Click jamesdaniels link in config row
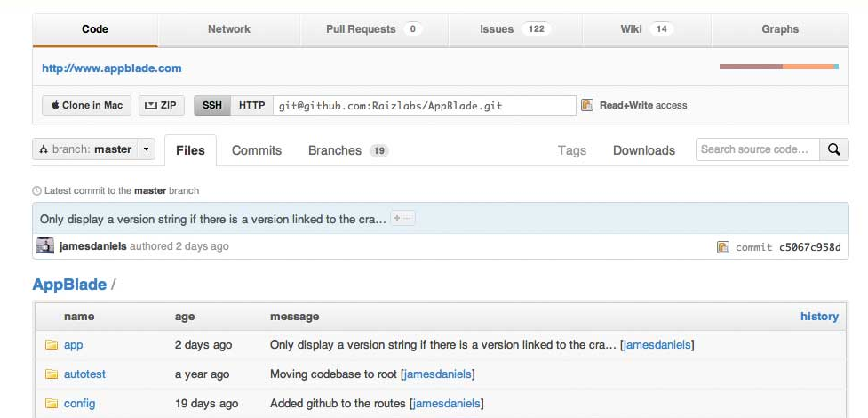The height and width of the screenshot is (418, 868). pyautogui.click(x=447, y=404)
